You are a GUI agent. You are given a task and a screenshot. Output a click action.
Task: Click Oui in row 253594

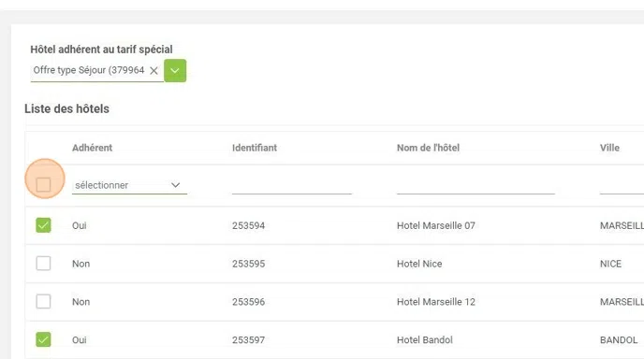pyautogui.click(x=80, y=225)
